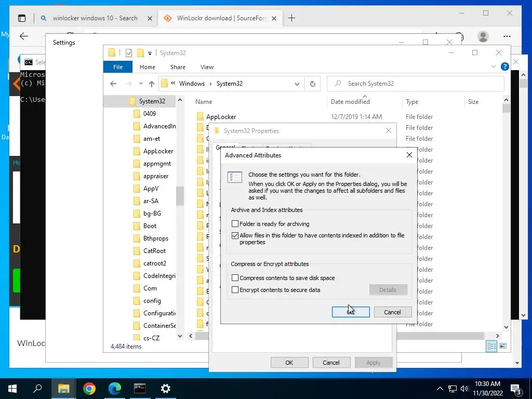Switch to details view layout icon

point(491,346)
